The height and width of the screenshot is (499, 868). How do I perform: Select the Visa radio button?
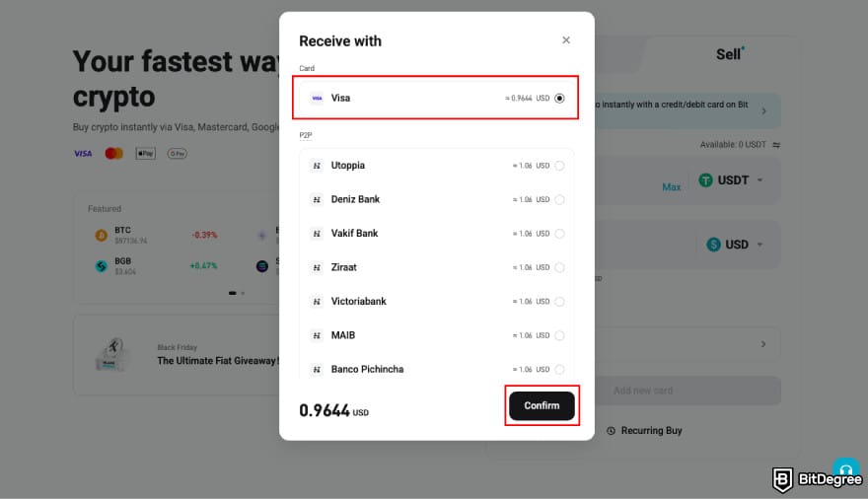559,98
